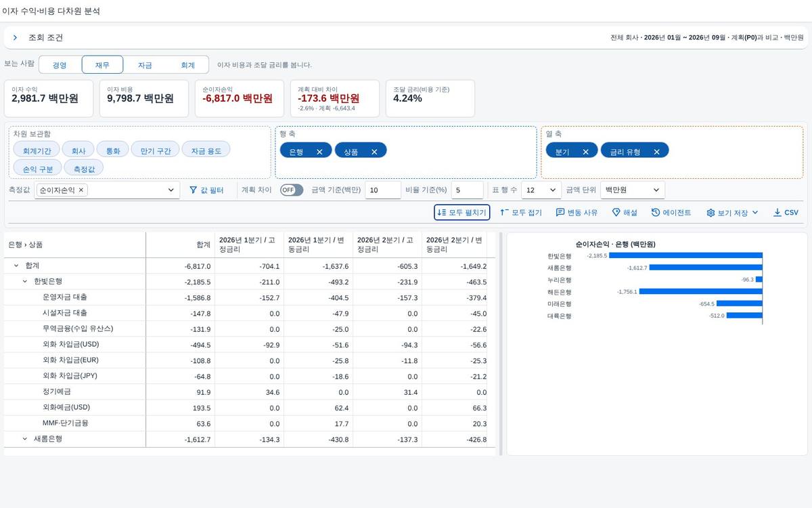Collapse the 새롬은행 tree row
Image resolution: width=812 pixels, height=508 pixels.
25,439
